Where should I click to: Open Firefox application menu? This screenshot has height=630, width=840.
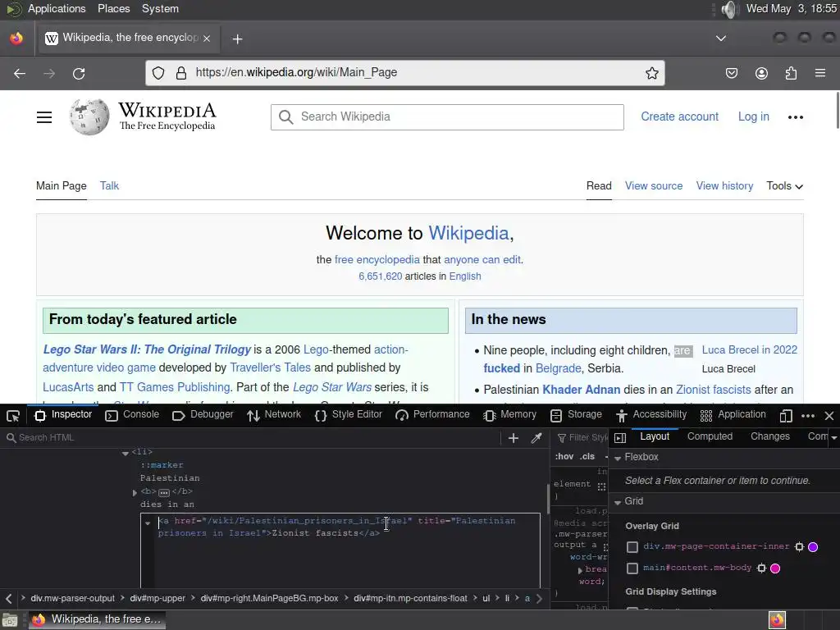[x=820, y=73]
